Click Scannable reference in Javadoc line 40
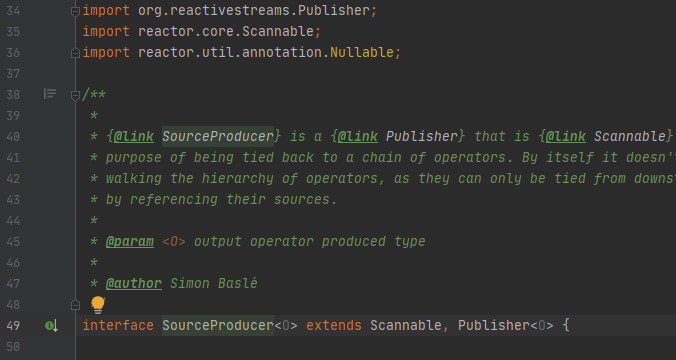The height and width of the screenshot is (360, 676). [630, 137]
